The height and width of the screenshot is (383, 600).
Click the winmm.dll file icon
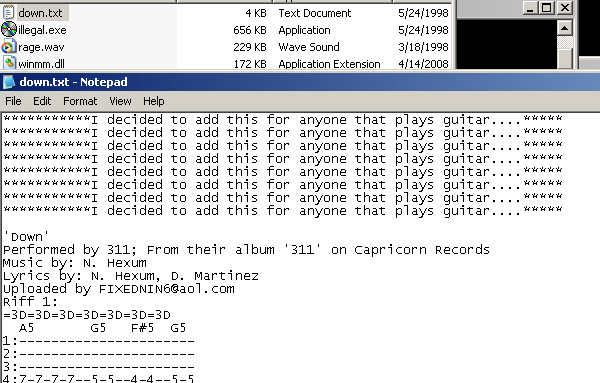[9, 62]
